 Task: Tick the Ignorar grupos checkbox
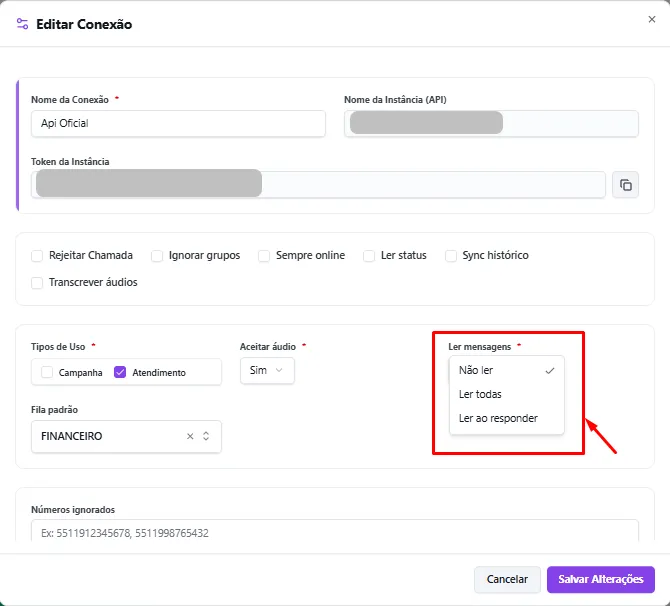(157, 256)
